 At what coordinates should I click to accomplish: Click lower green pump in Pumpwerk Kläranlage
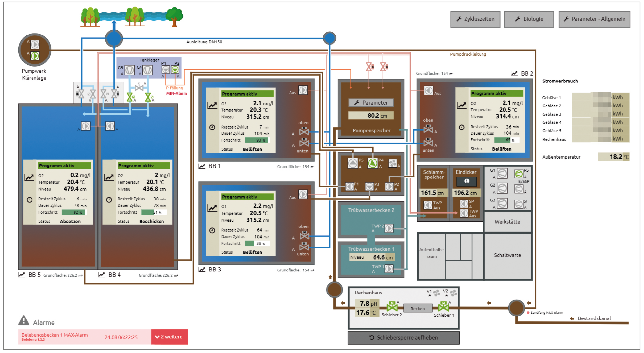[x=35, y=56]
